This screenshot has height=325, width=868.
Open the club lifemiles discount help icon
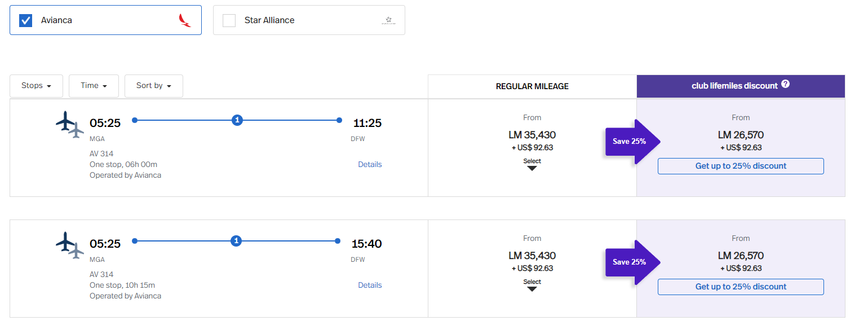click(x=785, y=85)
